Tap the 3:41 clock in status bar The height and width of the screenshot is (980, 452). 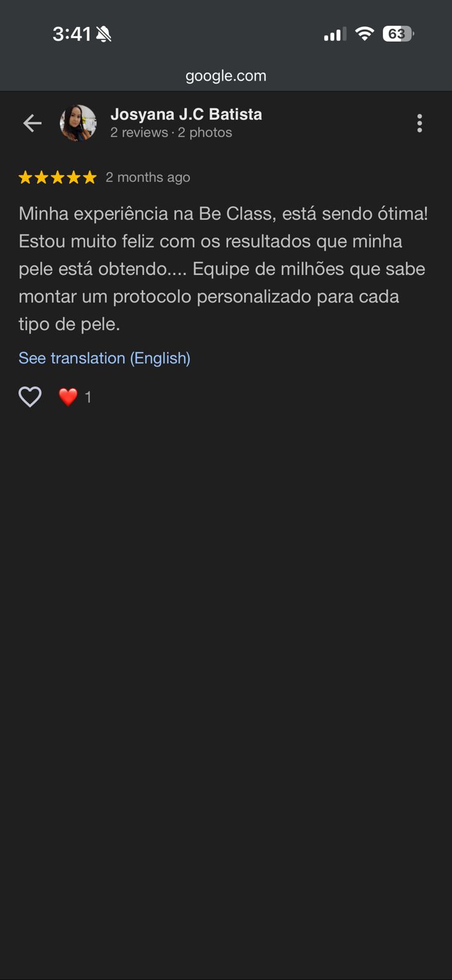click(72, 34)
